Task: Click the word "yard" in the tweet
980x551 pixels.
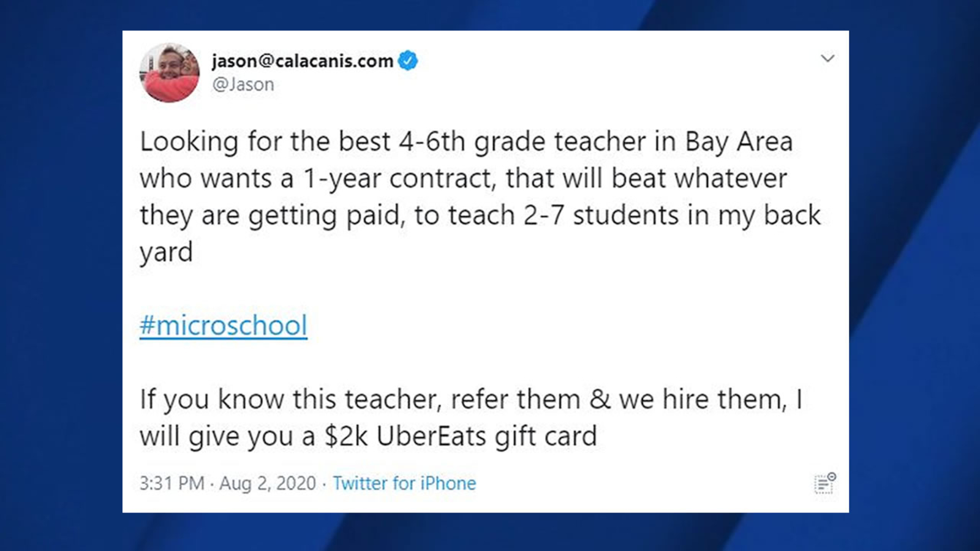Action: [166, 252]
